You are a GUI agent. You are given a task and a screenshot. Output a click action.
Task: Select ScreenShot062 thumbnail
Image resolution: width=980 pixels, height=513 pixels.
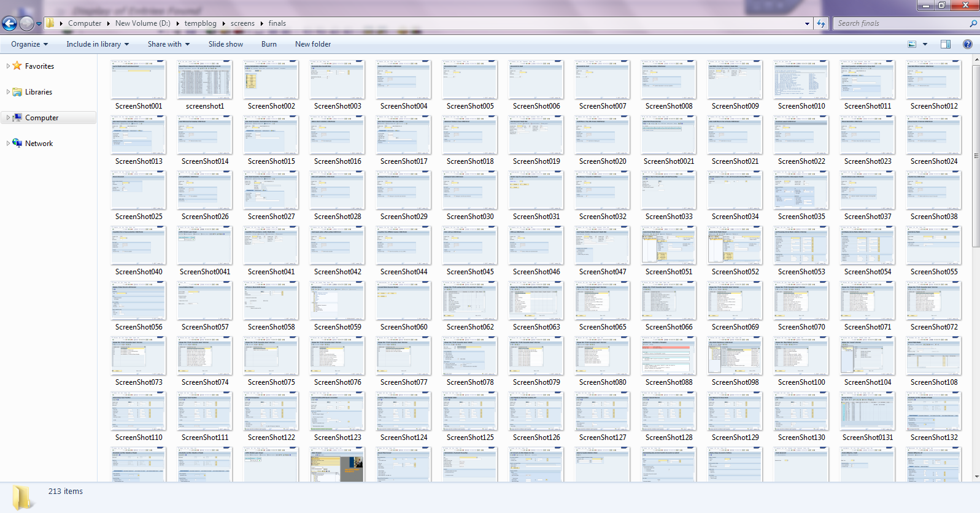tap(470, 301)
